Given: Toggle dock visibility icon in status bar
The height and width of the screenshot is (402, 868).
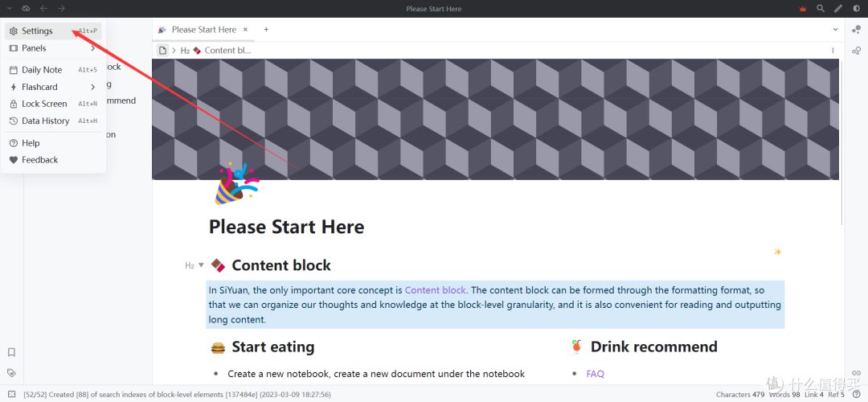Looking at the screenshot, I should [11, 394].
